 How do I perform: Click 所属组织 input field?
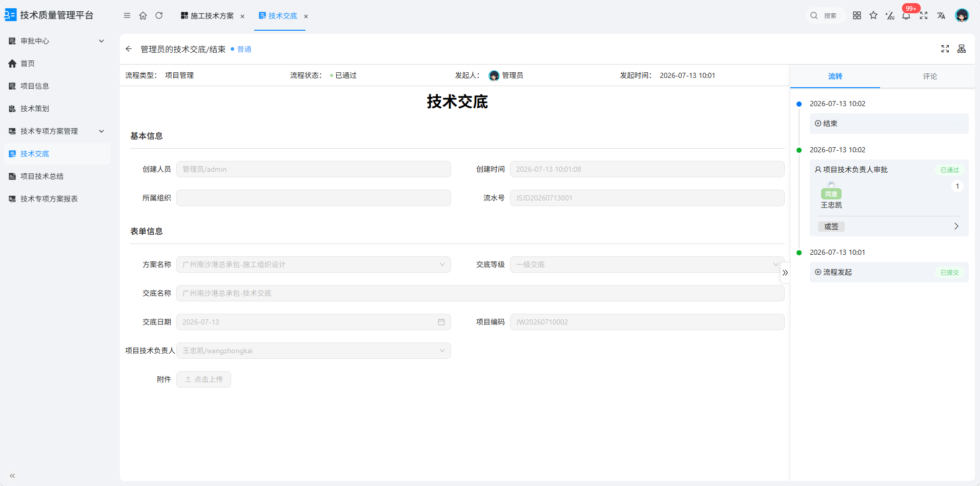(x=314, y=198)
